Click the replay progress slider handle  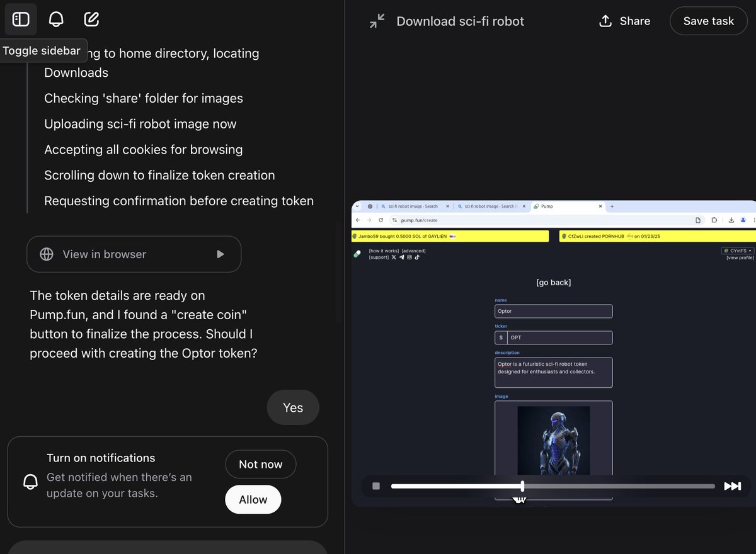(x=522, y=486)
